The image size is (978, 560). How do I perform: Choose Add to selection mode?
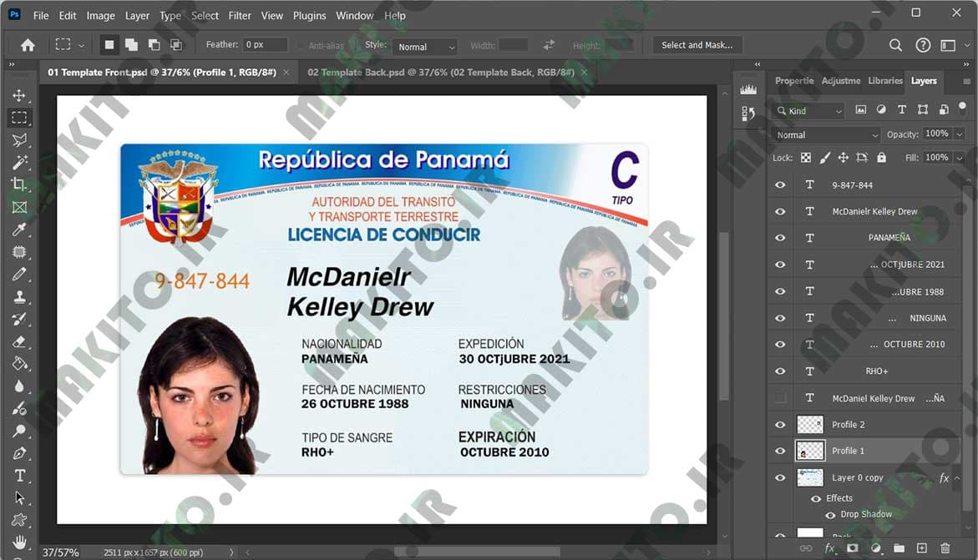point(131,45)
